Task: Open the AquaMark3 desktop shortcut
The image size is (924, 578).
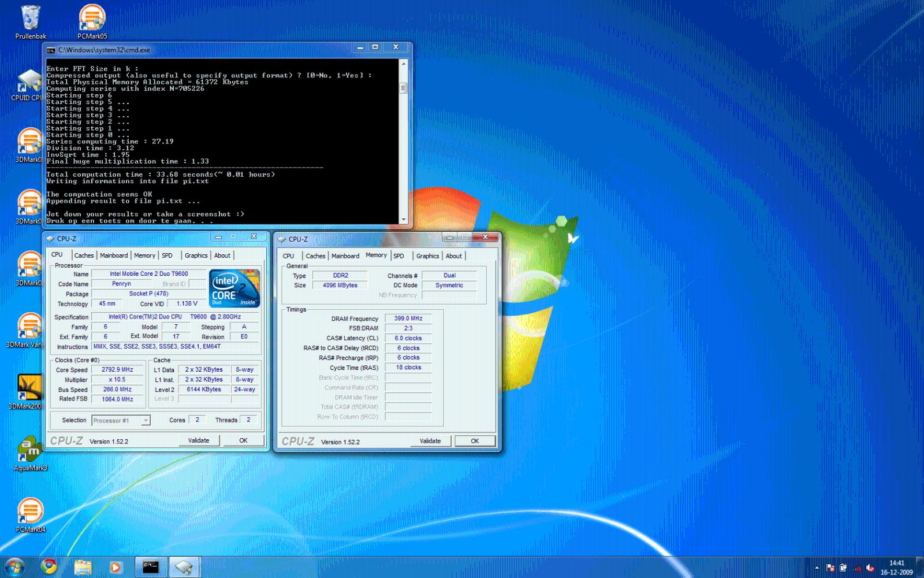Action: tap(30, 454)
